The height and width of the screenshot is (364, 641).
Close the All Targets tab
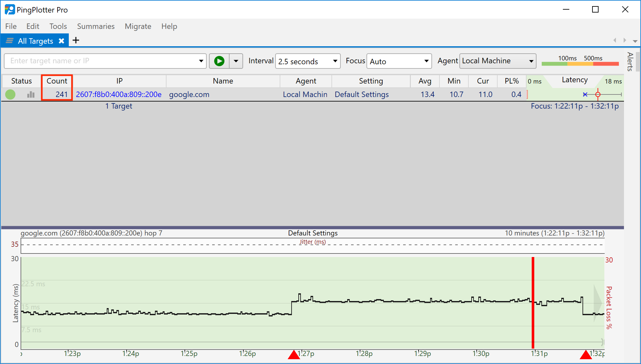pos(61,41)
